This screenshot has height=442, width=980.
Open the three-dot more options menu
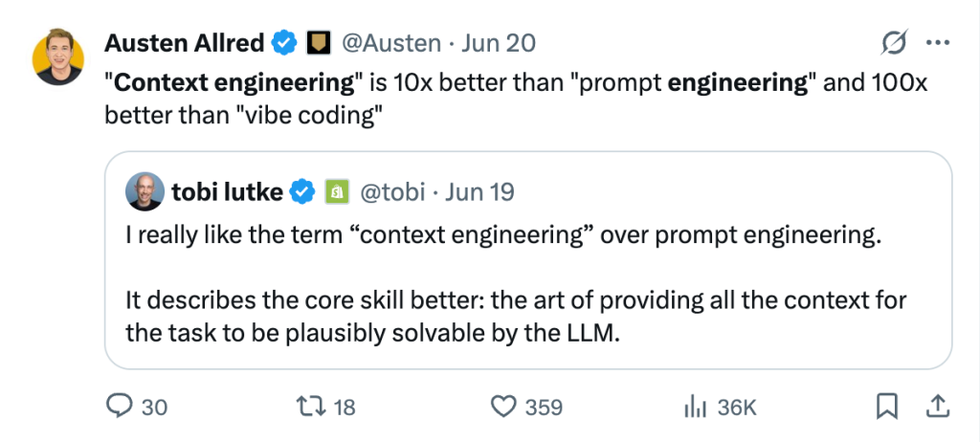(935, 43)
